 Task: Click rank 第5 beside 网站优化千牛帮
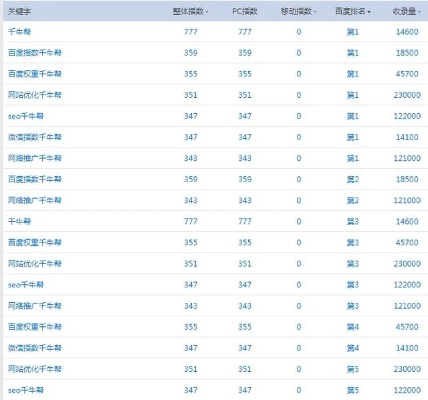click(x=353, y=369)
